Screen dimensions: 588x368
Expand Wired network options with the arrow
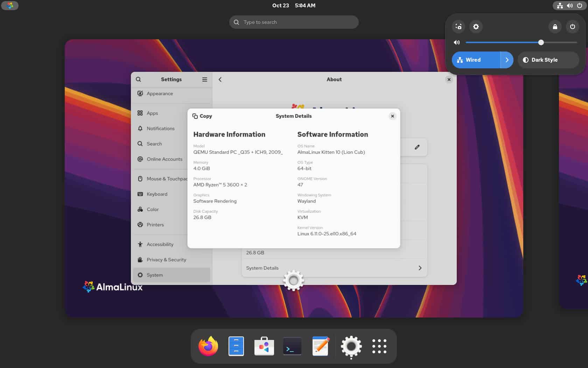(507, 60)
